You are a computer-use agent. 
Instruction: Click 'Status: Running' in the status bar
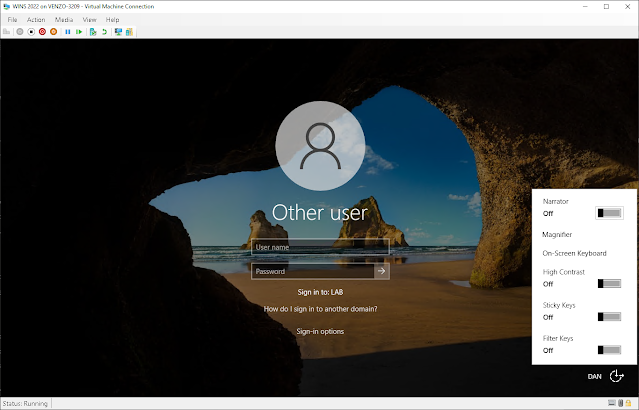pos(25,403)
